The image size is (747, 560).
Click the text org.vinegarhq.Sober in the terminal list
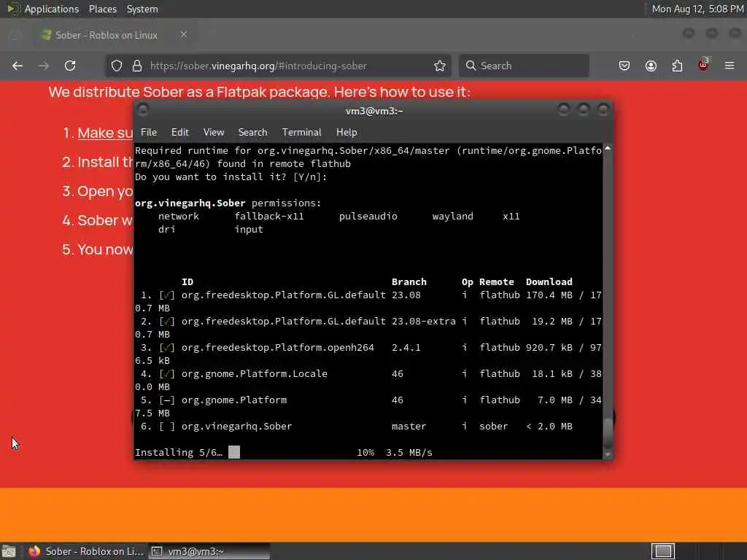pyautogui.click(x=236, y=426)
